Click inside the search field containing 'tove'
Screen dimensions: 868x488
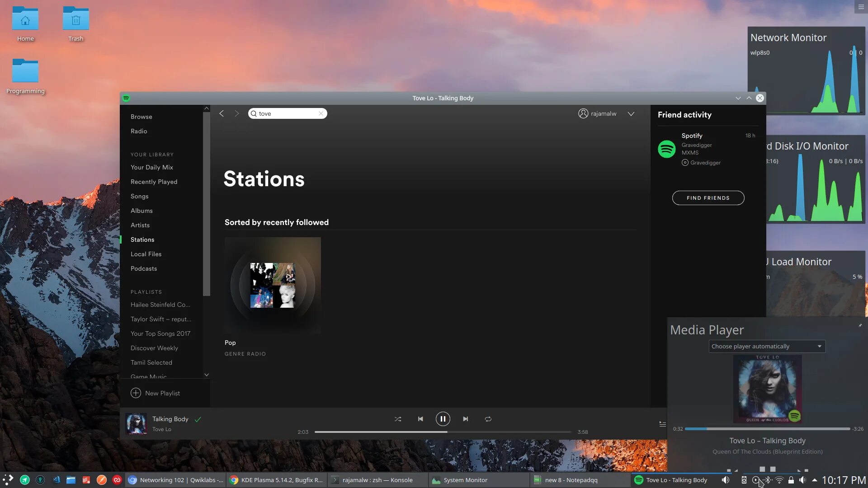[x=288, y=113]
